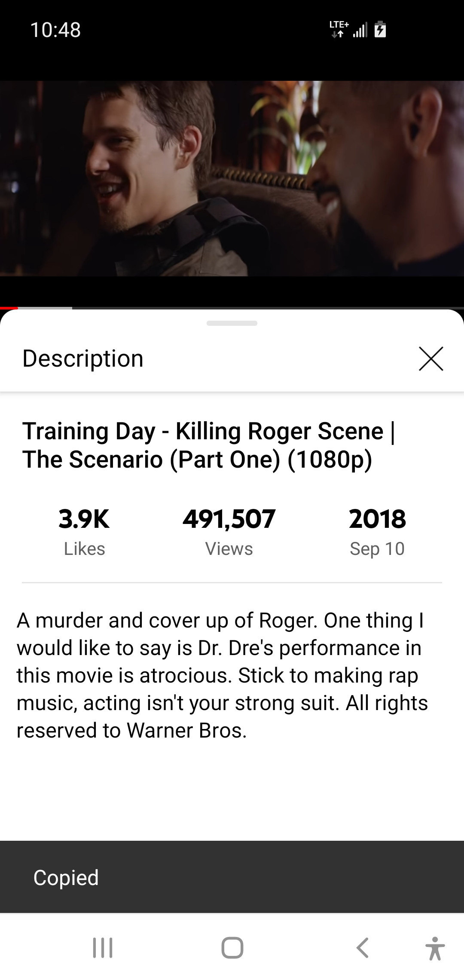Tap the 3.9K Likes count
Screen dimensions: 464x980
click(x=84, y=531)
